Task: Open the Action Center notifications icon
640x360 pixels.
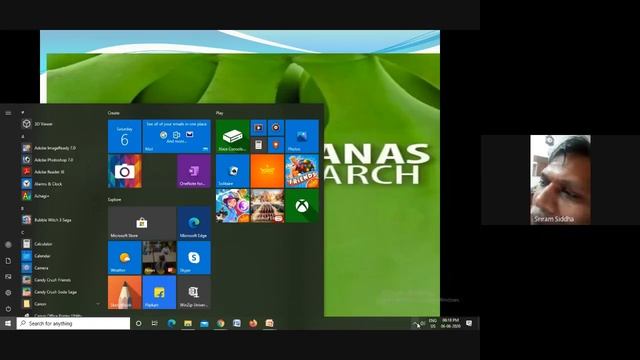Action: (x=469, y=323)
